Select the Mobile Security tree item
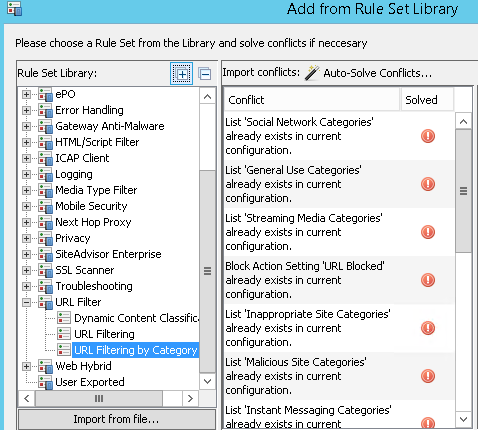Screen dimensions: 478x430 [91, 206]
